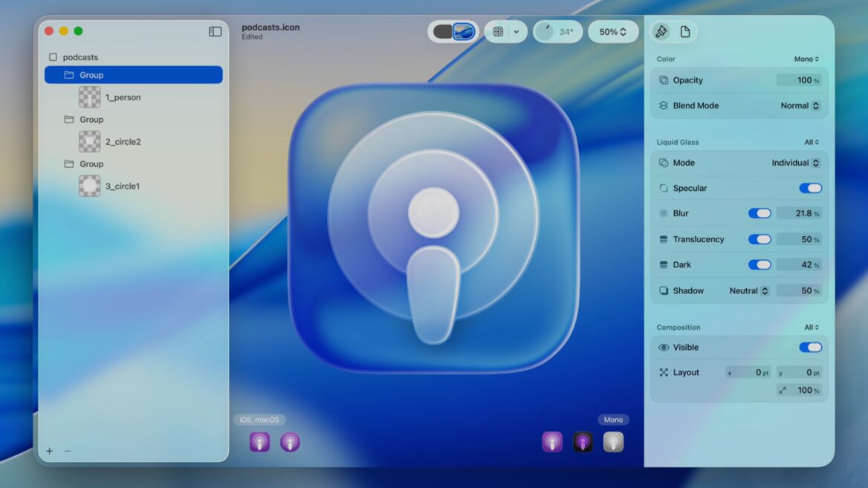Click the Layout x position input field
This screenshot has height=488, width=868.
(748, 372)
